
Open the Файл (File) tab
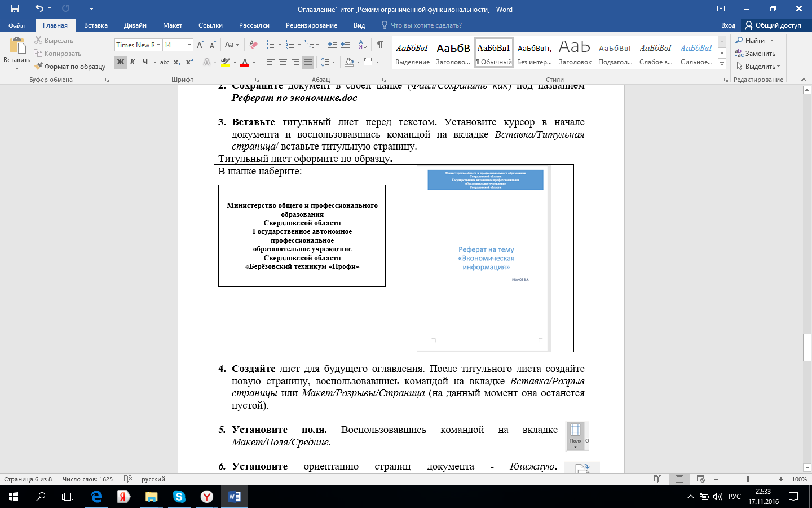(x=16, y=25)
